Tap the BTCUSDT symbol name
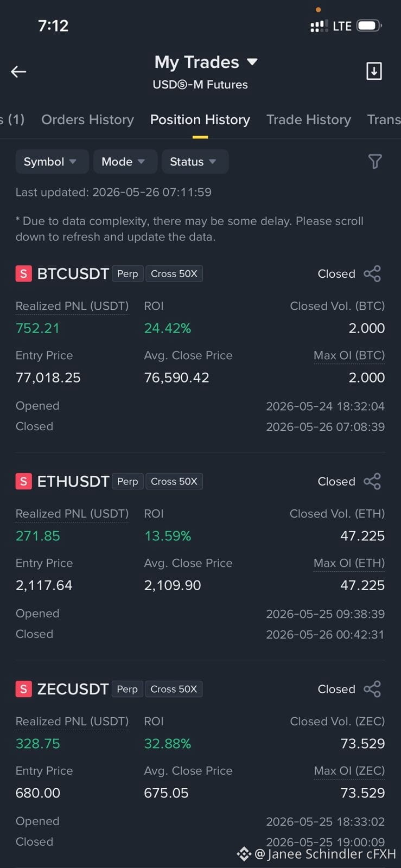 (73, 274)
